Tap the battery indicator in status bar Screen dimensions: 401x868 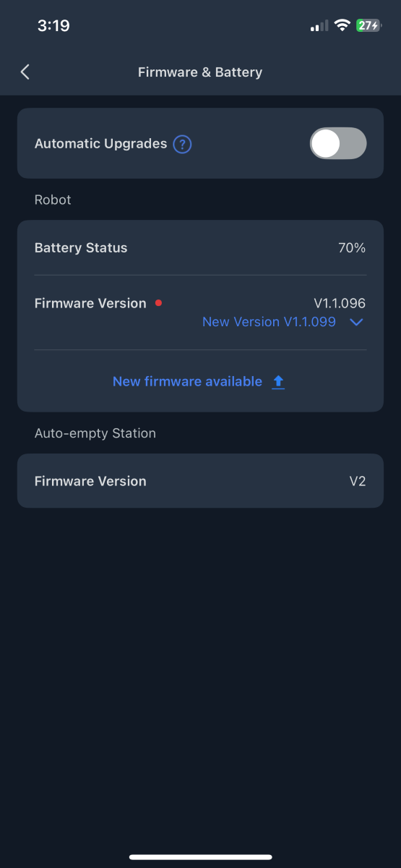[x=368, y=25]
